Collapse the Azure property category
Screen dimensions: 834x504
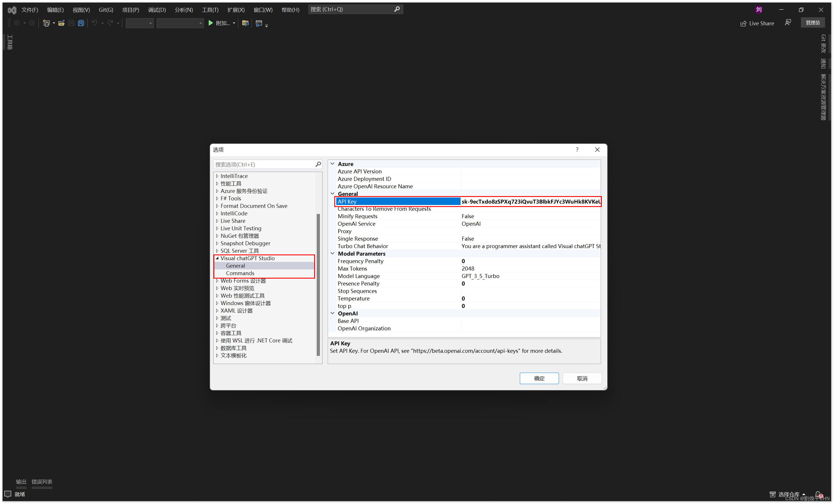[x=332, y=164]
